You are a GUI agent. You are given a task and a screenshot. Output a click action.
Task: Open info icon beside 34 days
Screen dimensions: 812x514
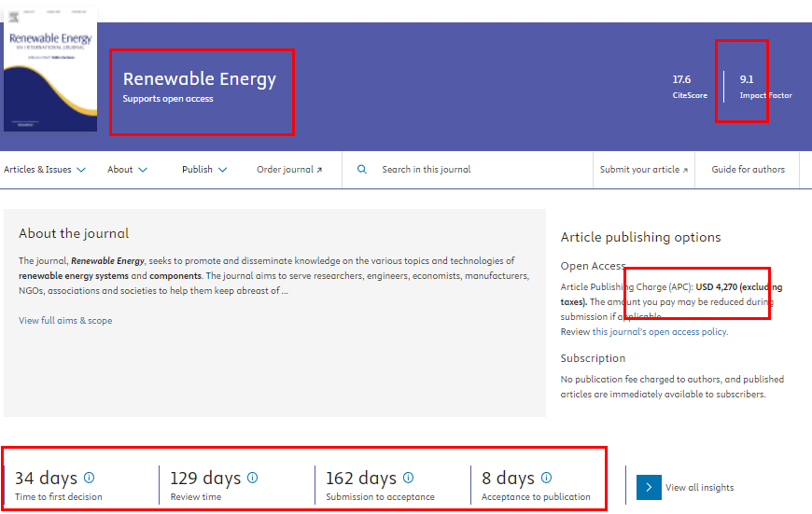click(x=89, y=478)
